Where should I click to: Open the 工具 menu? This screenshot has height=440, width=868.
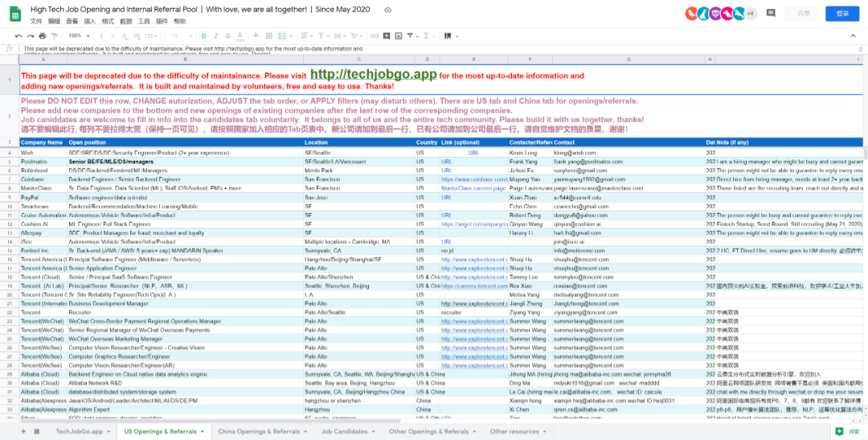144,21
